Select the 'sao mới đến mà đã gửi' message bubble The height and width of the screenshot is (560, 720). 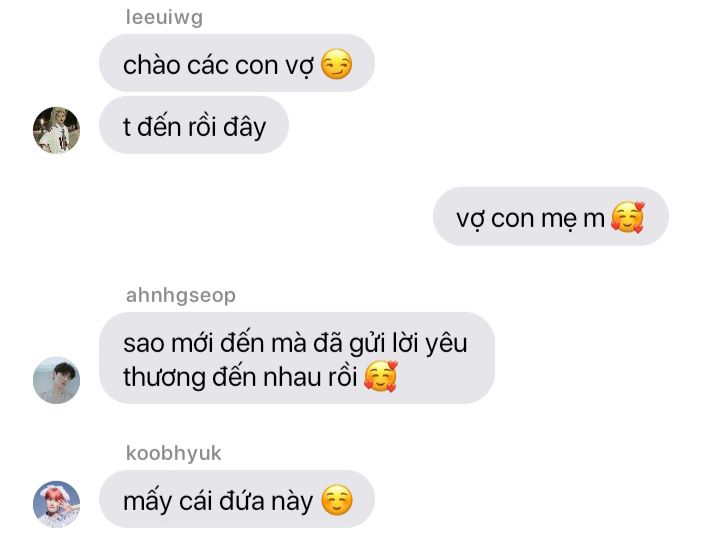tap(297, 358)
